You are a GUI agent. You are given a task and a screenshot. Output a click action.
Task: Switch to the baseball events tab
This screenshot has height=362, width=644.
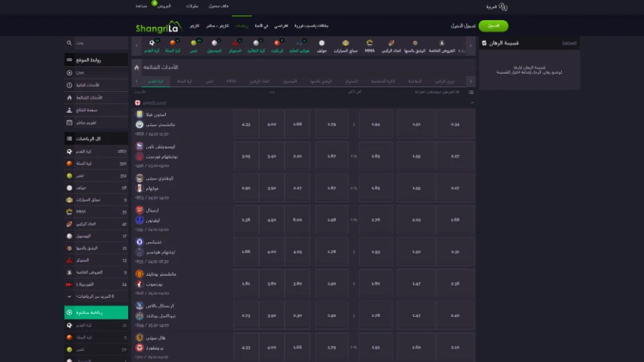click(290, 81)
